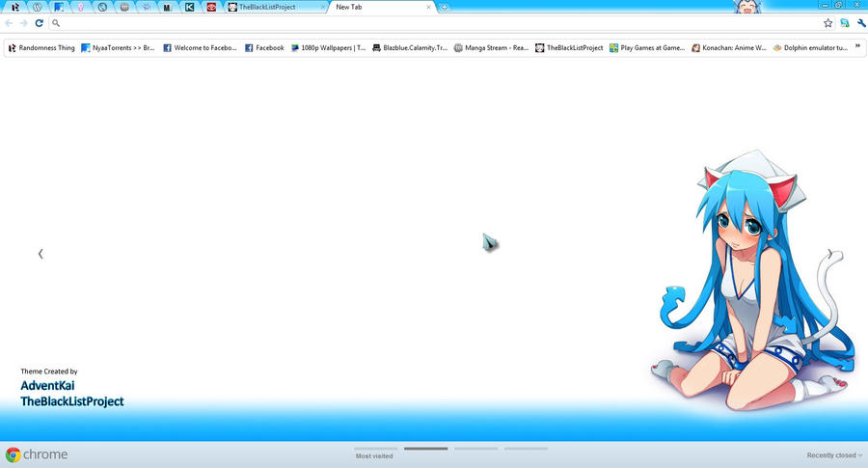
Task: Switch to the seventh pinned tab with the star icon
Action: point(146,7)
